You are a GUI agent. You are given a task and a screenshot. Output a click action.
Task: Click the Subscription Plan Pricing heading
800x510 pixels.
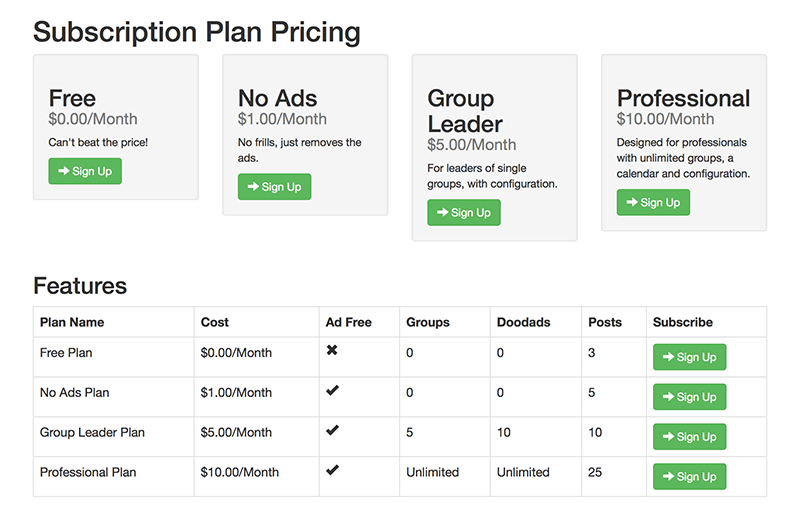pos(197,31)
